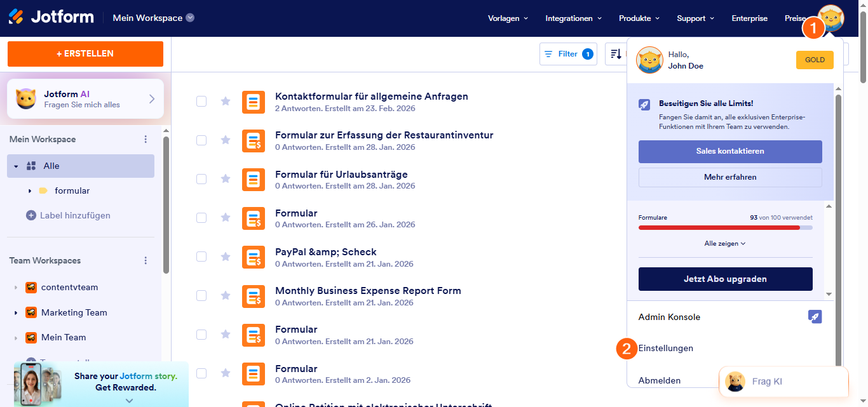Open the Frag KI chat assistant
This screenshot has height=407, width=868.
point(783,382)
